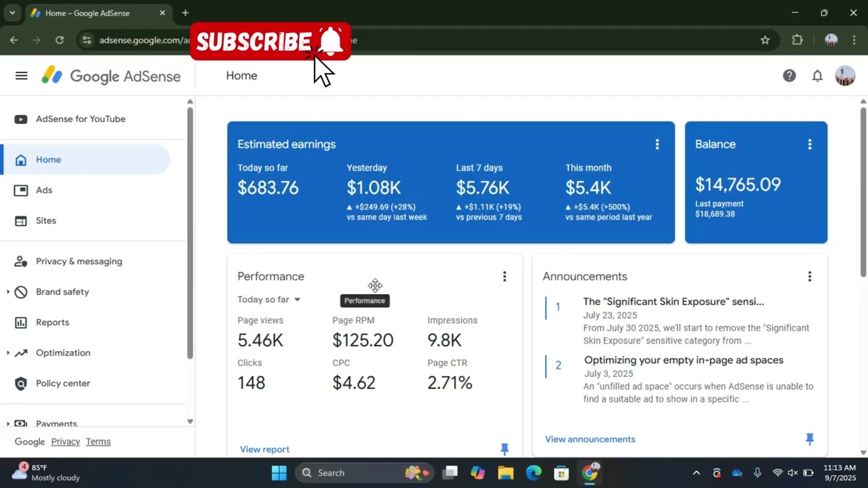The width and height of the screenshot is (868, 488).
Task: Click the Optimization trend-line icon
Action: click(x=21, y=353)
